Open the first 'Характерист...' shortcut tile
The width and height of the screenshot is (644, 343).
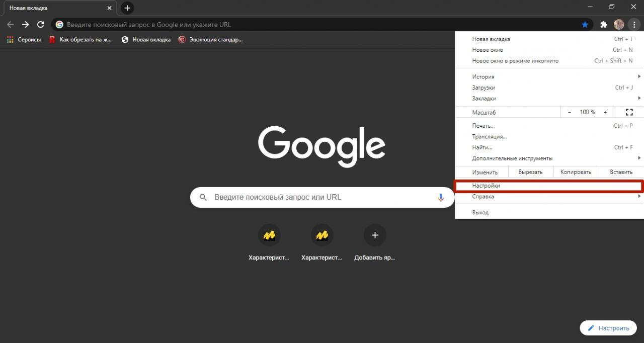click(x=269, y=243)
